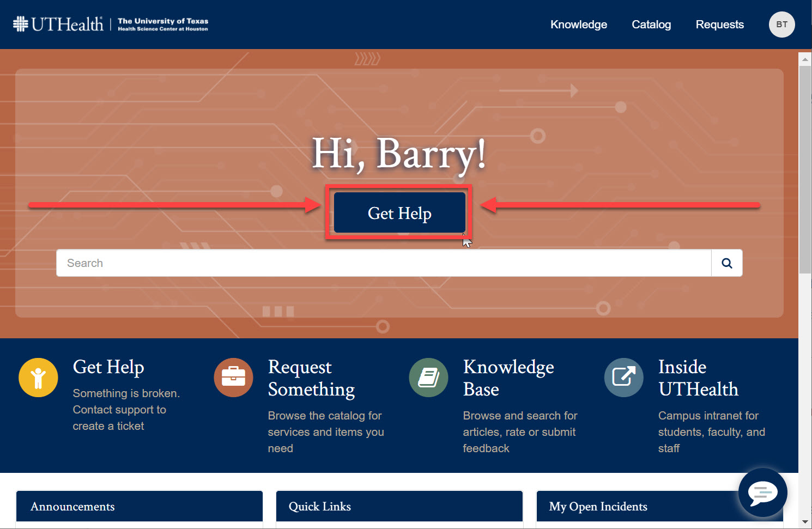The image size is (812, 529).
Task: Open the Knowledge Base heading link
Action: (508, 378)
